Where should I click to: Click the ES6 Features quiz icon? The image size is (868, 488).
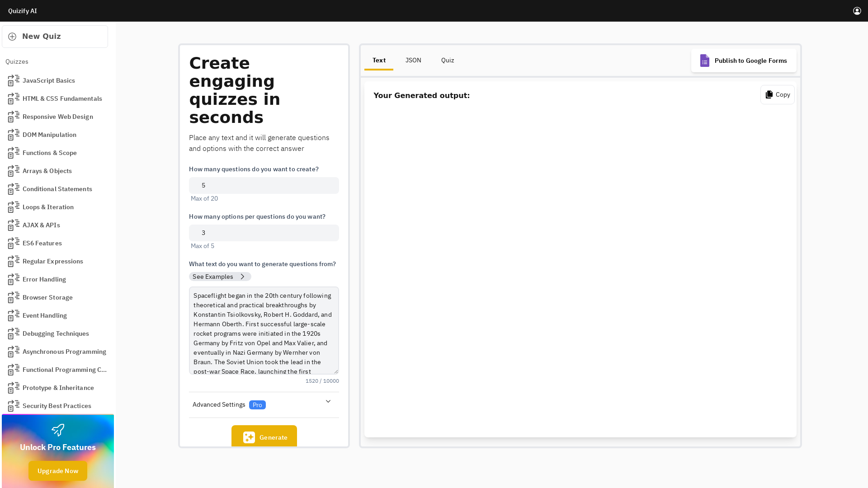coord(14,243)
